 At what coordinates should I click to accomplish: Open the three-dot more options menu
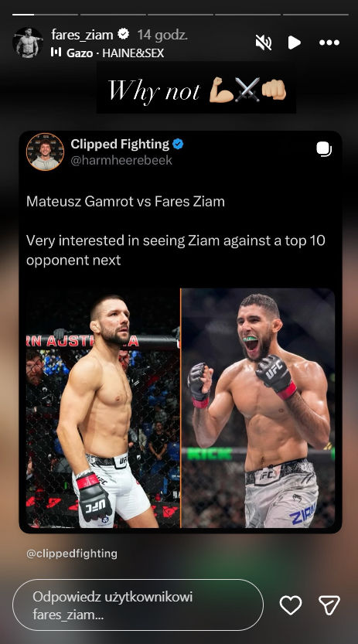tap(329, 43)
